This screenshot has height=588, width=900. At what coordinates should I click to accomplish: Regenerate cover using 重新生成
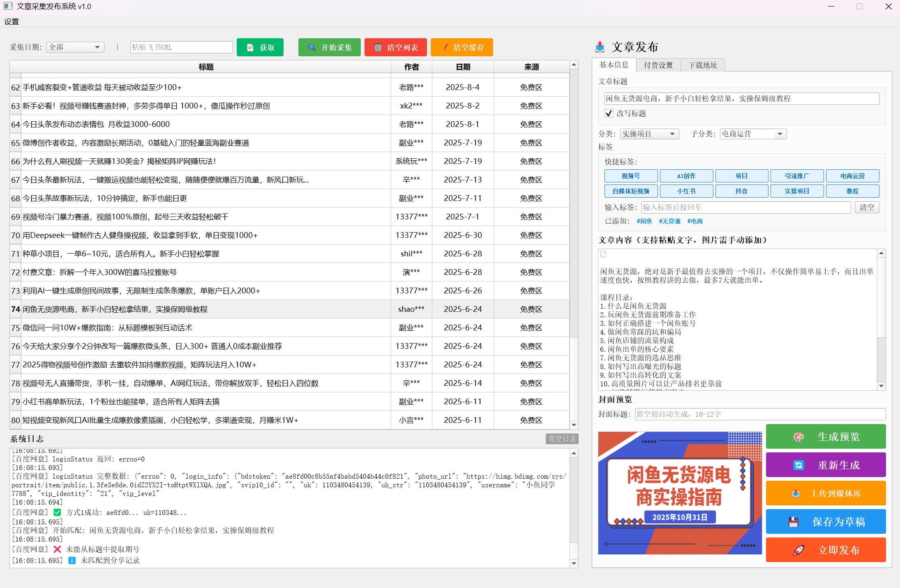pos(825,465)
